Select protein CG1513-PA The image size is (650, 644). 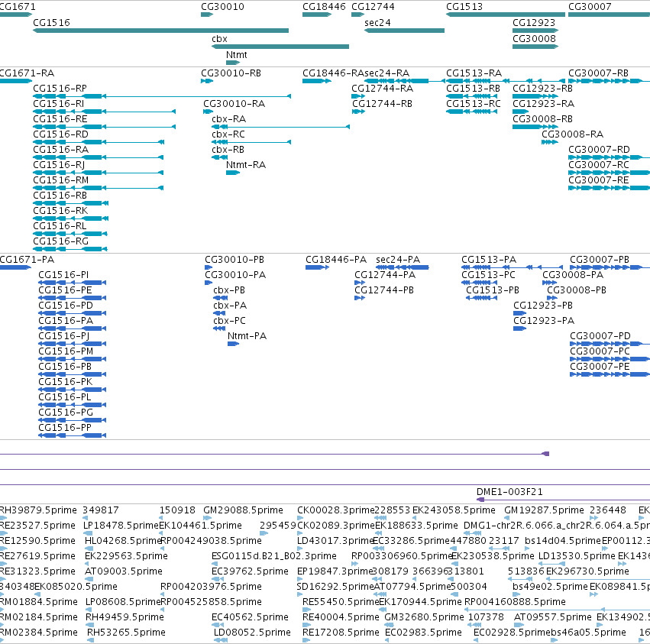(x=489, y=260)
